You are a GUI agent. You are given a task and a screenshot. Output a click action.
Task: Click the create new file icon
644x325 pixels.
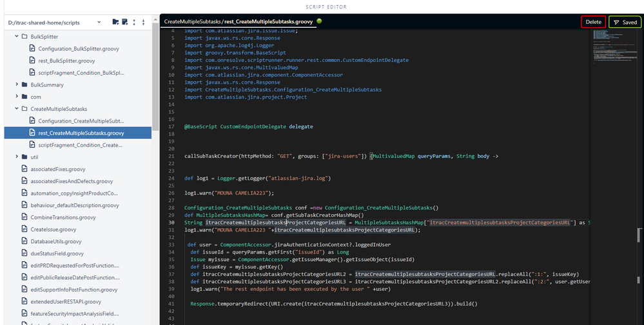tap(125, 22)
